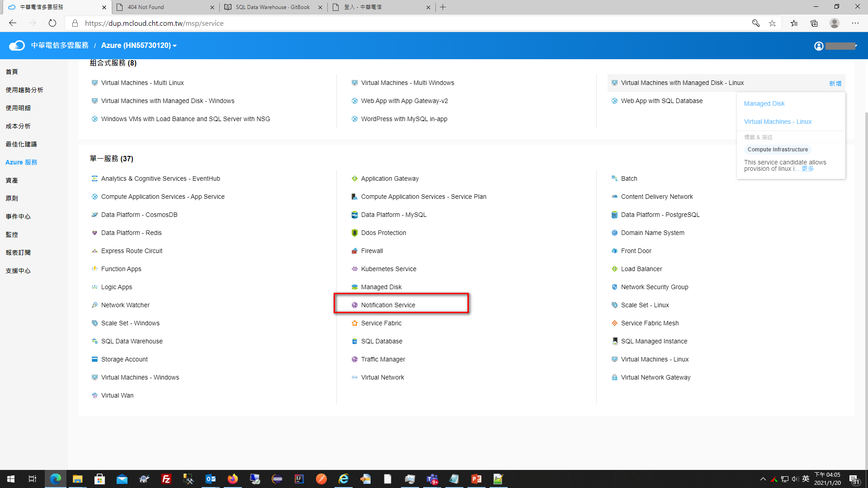The height and width of the screenshot is (488, 868).
Task: Open Virtual Machines - Multi Linux
Action: click(x=142, y=83)
